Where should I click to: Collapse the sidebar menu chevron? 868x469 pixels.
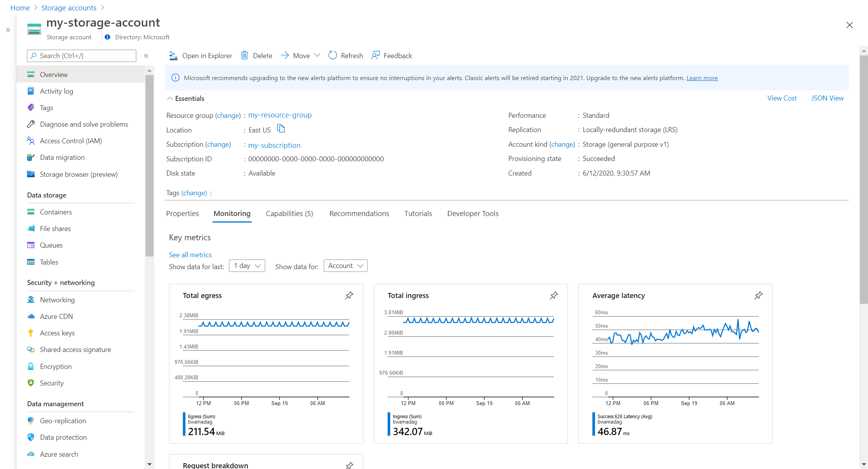click(x=146, y=56)
